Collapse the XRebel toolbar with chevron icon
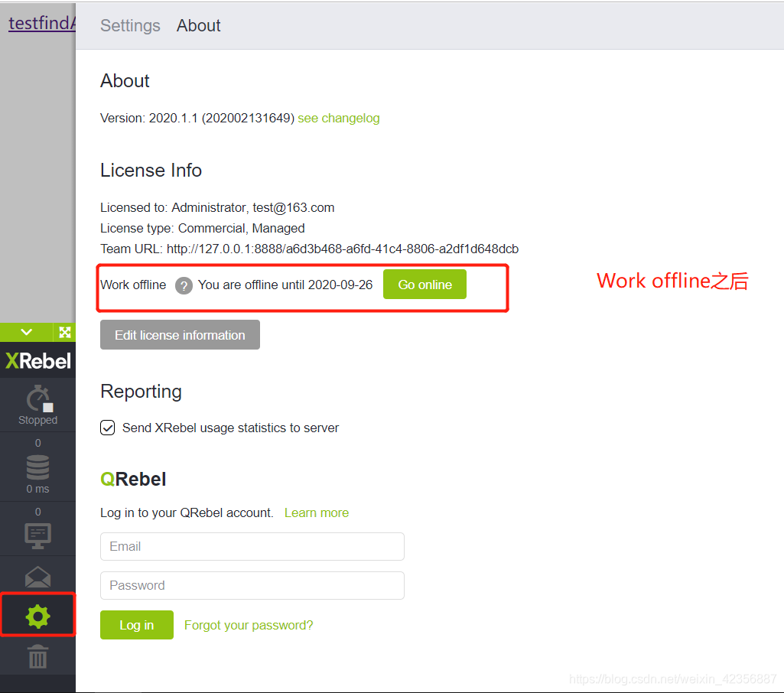Screen dimensions: 784x693 27,332
